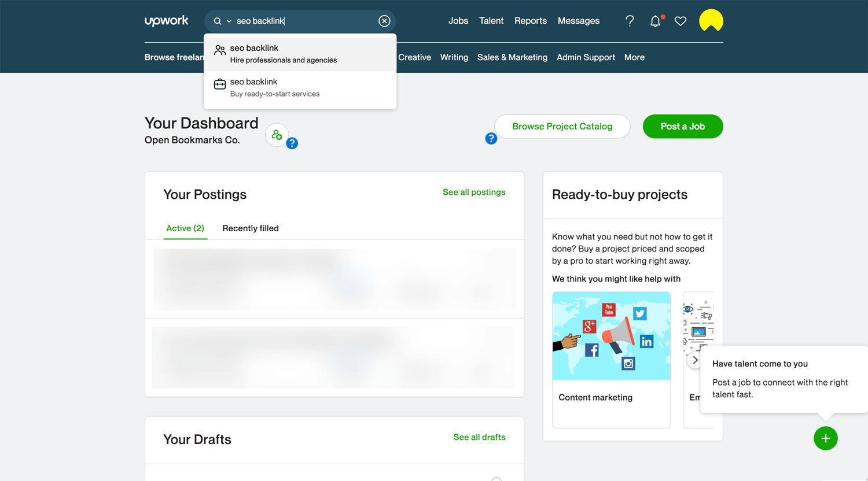Click the Open Bookmarks Co. company name
Image resolution: width=868 pixels, height=481 pixels.
tap(192, 140)
